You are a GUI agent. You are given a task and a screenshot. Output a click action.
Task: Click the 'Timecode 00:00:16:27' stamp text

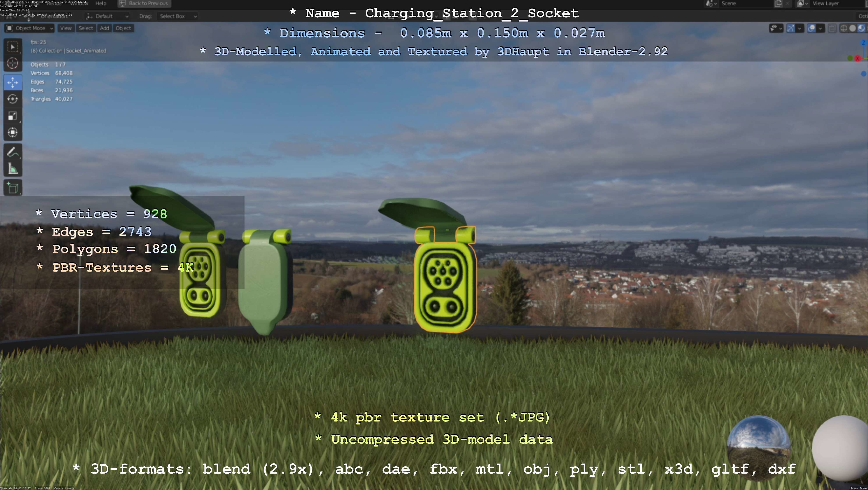(16, 488)
